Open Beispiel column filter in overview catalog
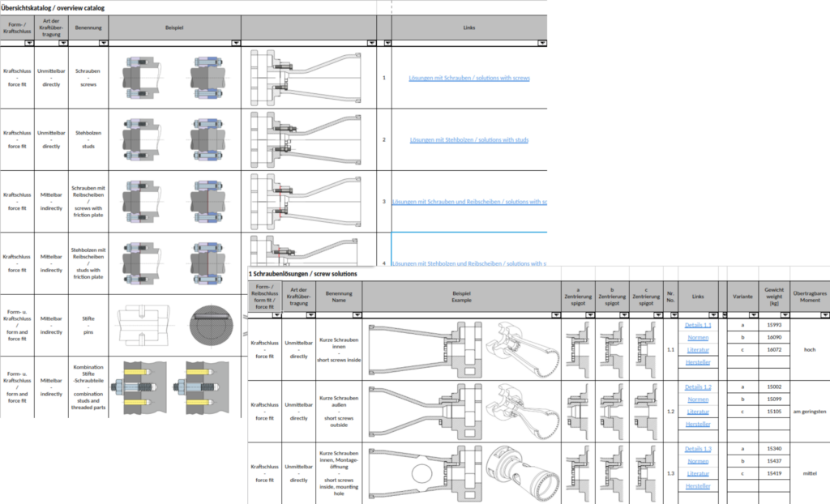Screen dimensions: 830x504 (236, 43)
